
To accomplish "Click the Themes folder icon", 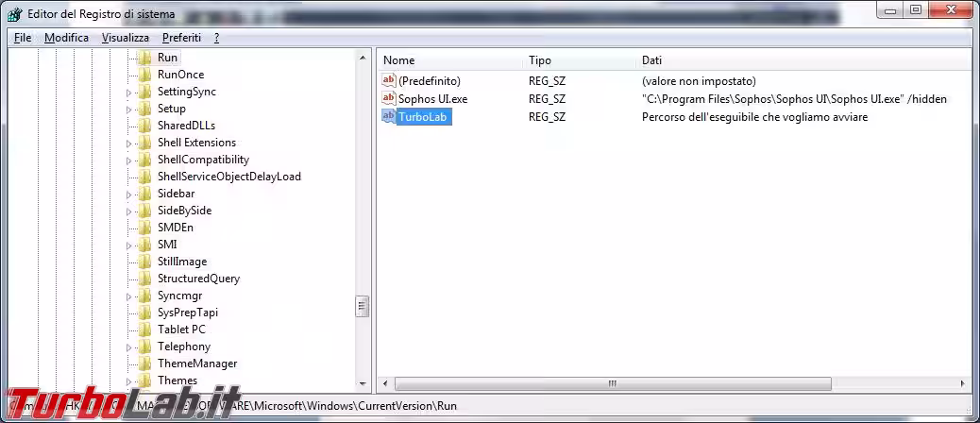I will click(x=145, y=381).
